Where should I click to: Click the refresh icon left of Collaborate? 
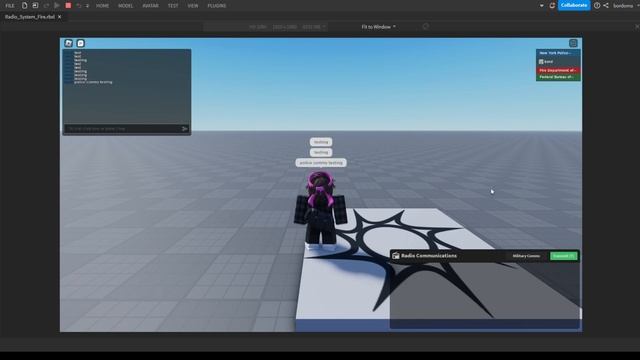click(x=552, y=6)
